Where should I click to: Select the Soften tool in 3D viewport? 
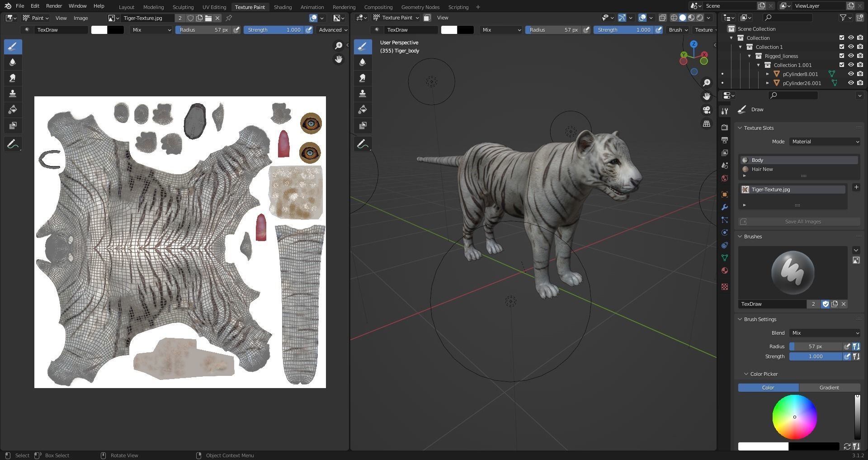[x=363, y=62]
